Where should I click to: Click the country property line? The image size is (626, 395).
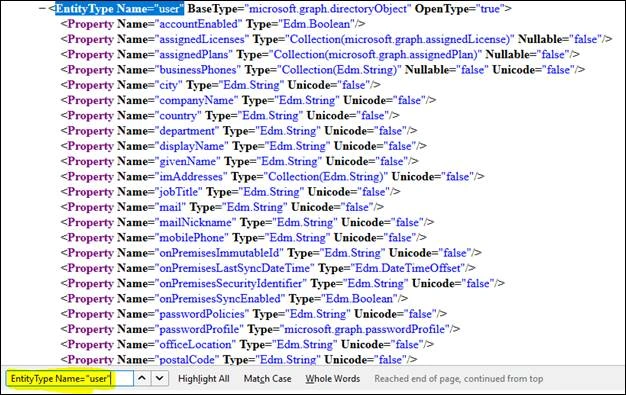[230, 115]
